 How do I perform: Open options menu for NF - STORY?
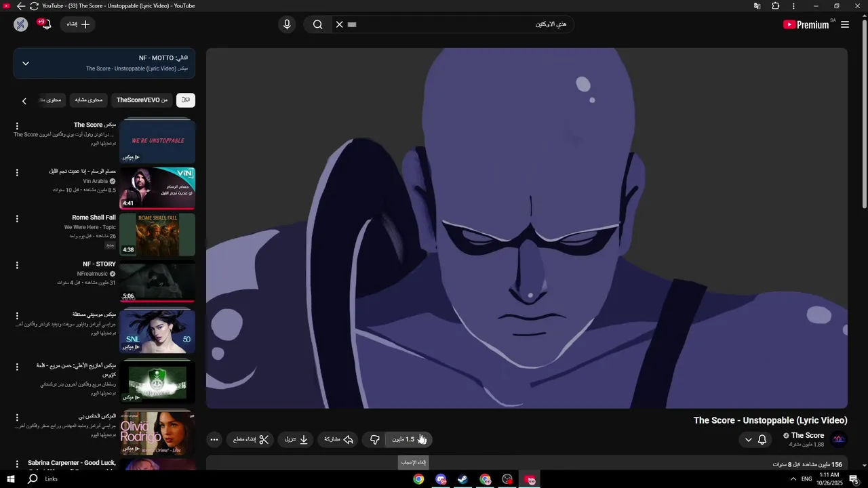17,266
